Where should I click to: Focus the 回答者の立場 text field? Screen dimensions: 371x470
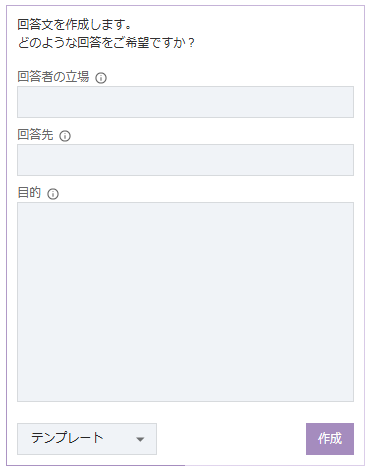(185, 102)
